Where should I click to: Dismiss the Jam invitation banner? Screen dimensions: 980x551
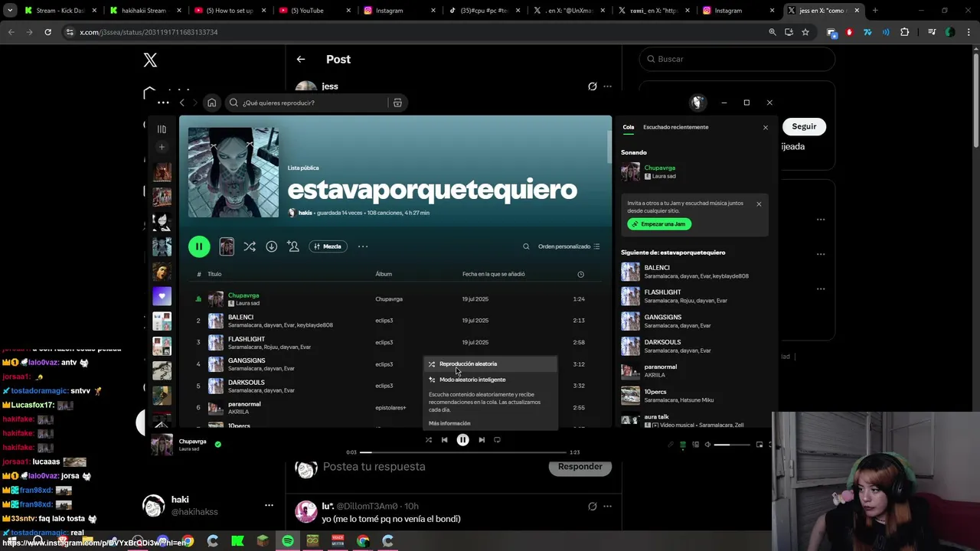pyautogui.click(x=759, y=204)
